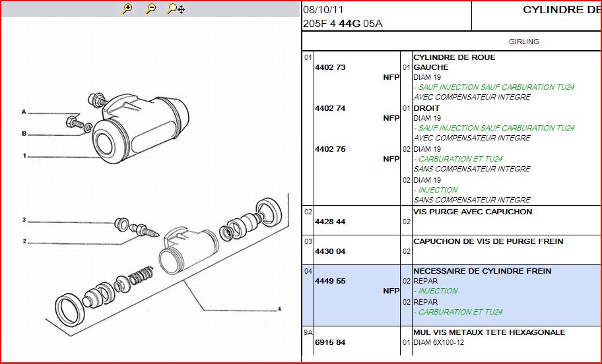The width and height of the screenshot is (602, 364).
Task: Select callout number 3 in the diagram
Action: (24, 220)
